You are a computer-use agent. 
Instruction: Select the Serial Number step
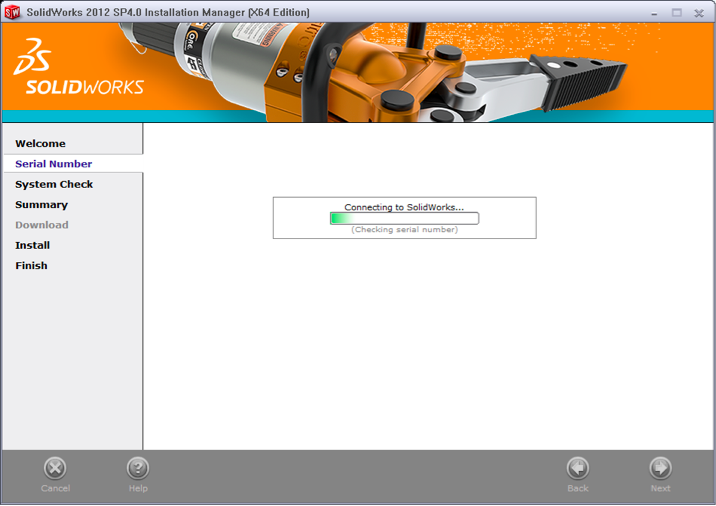53,164
